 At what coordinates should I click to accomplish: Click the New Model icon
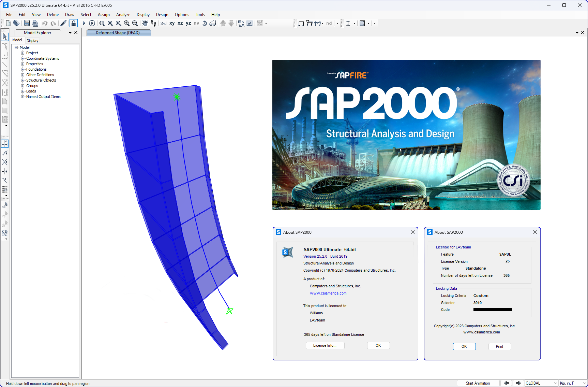click(8, 23)
